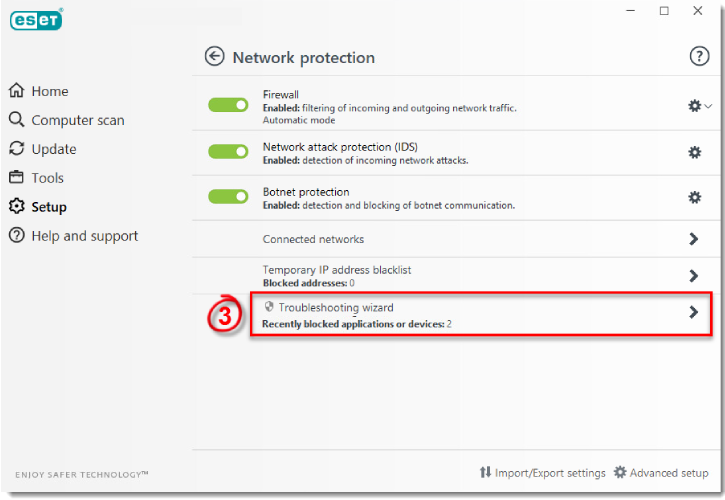Click the Home house icon in the sidebar

tap(17, 90)
